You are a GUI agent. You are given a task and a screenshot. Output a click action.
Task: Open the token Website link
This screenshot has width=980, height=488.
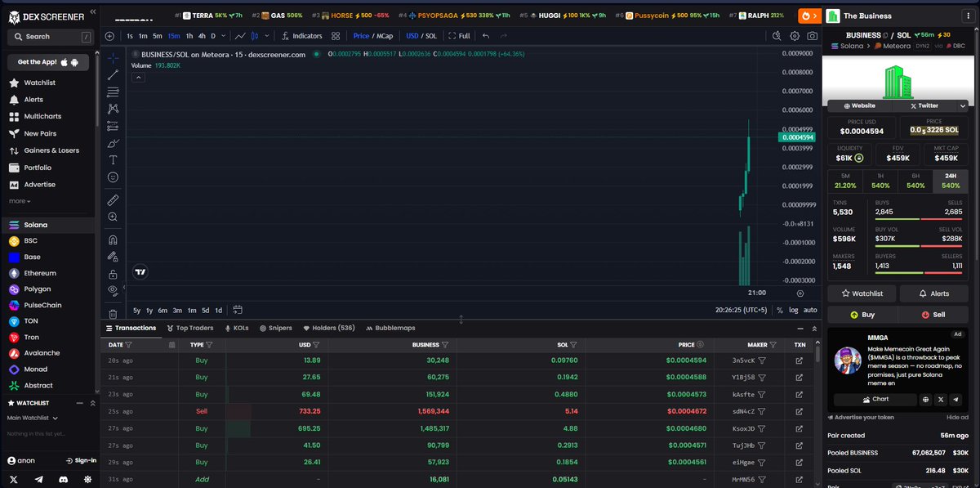pyautogui.click(x=858, y=105)
